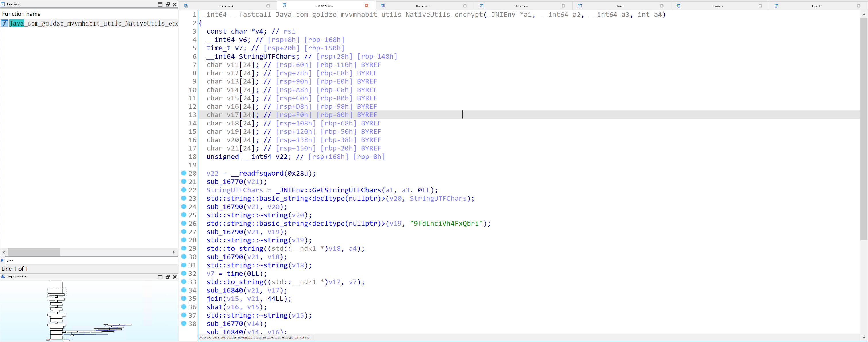Click the Functions list right scroll arrow
This screenshot has height=342, width=868.
click(x=174, y=252)
